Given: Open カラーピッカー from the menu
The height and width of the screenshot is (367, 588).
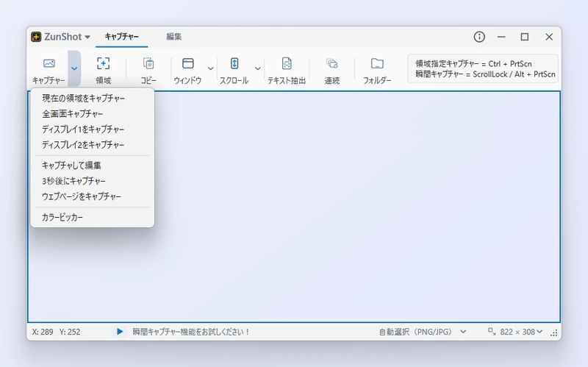Looking at the screenshot, I should [93, 217].
